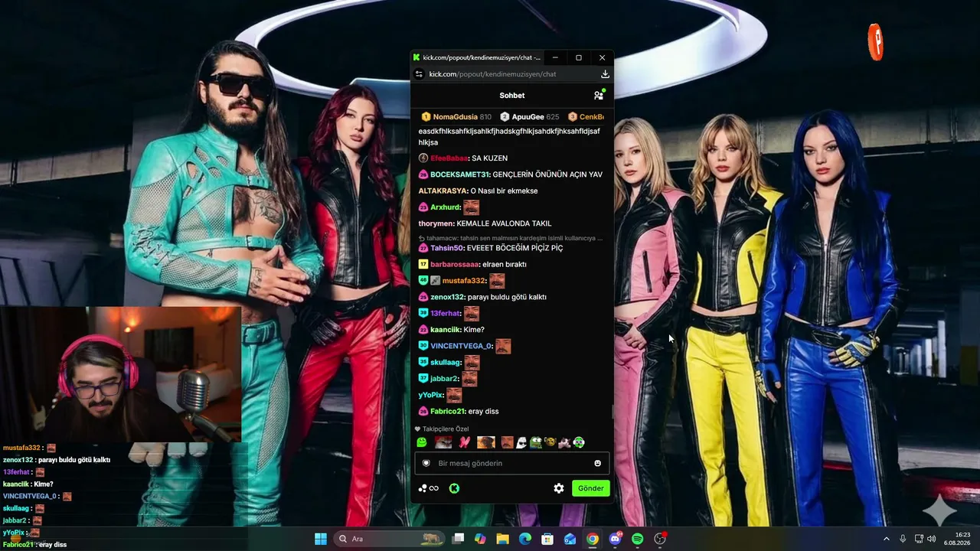980x551 pixels.
Task: Click username kaancilk in chat window
Action: click(x=445, y=330)
